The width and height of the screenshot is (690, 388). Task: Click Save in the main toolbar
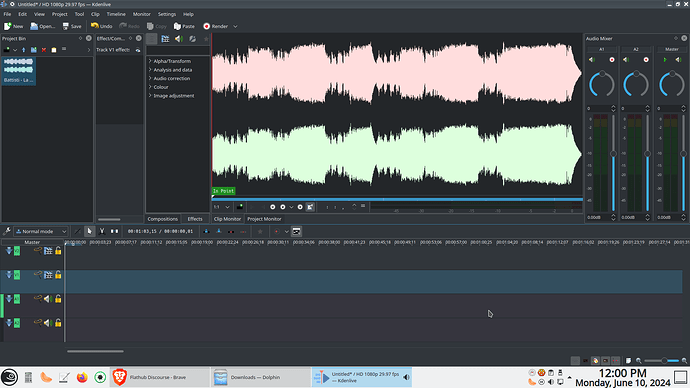pyautogui.click(x=72, y=26)
